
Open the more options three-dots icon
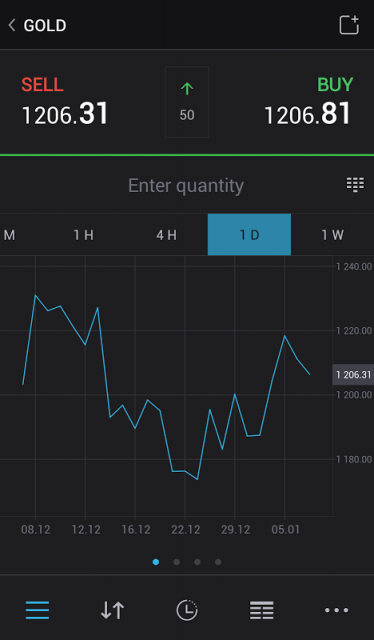336,610
